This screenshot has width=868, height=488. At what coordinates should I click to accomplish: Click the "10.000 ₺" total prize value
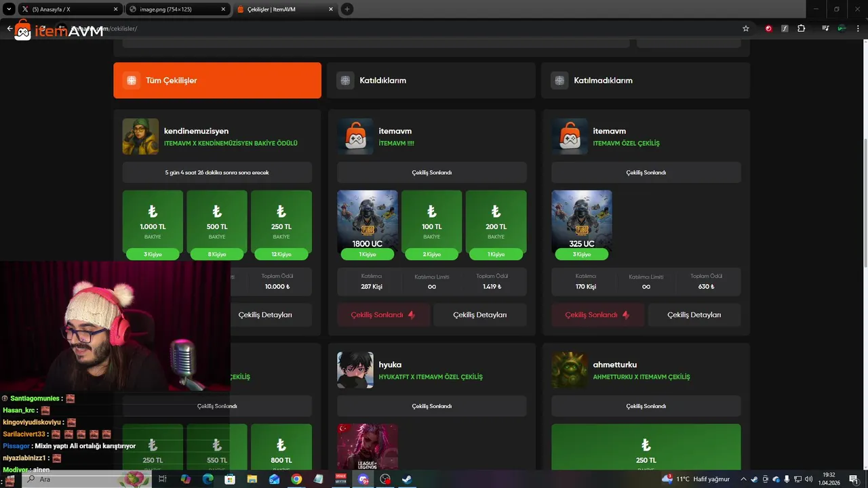[x=277, y=287]
